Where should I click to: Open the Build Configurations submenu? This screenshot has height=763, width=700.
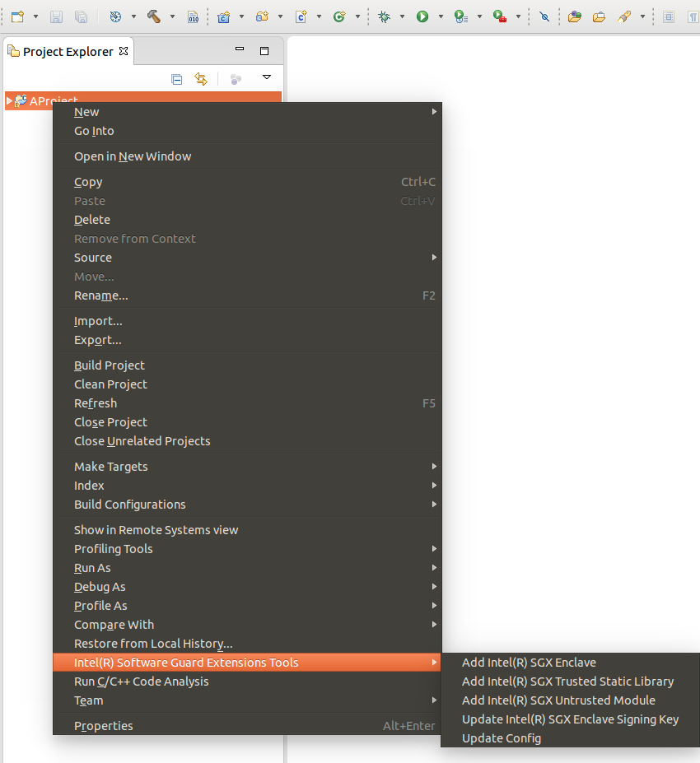tap(130, 505)
